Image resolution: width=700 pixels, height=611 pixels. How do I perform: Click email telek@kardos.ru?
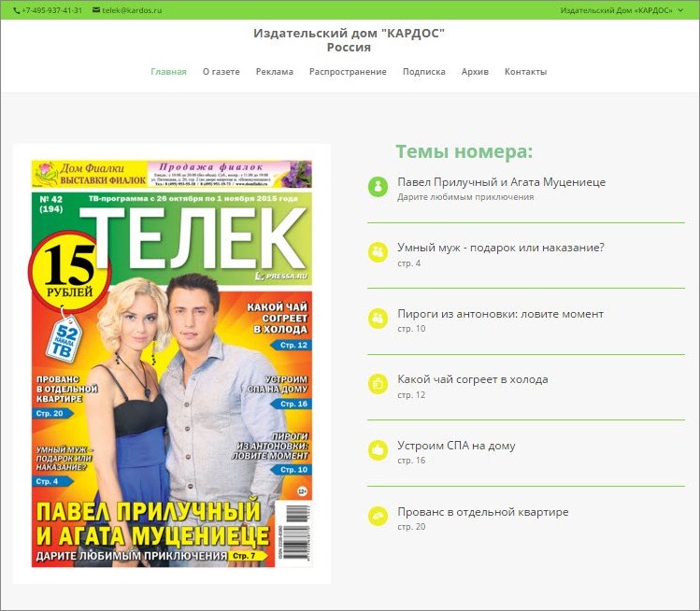tap(132, 10)
